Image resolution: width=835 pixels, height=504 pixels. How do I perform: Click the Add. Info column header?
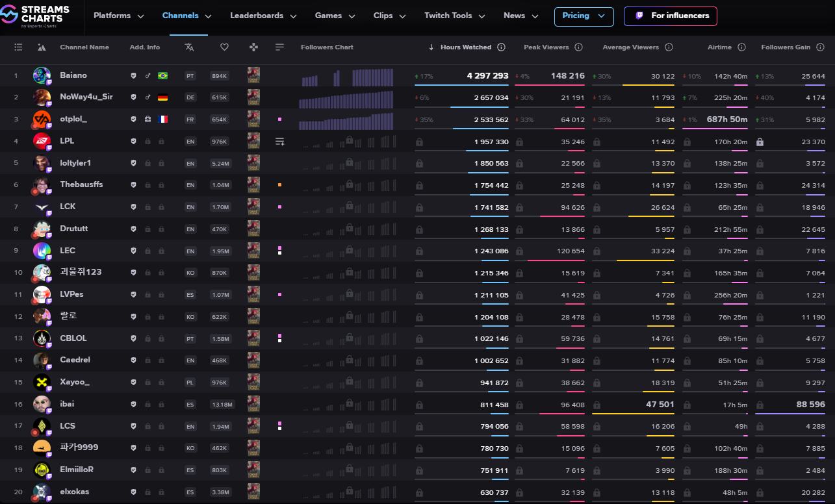145,47
